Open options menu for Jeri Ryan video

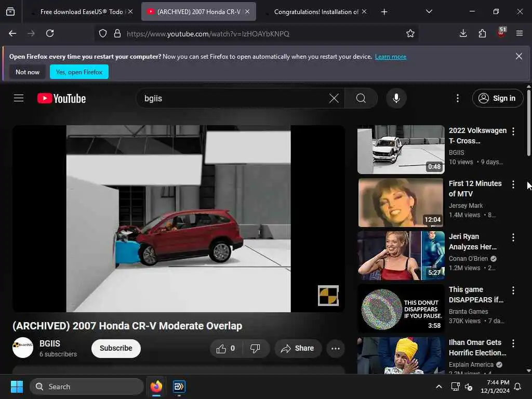[x=513, y=237]
